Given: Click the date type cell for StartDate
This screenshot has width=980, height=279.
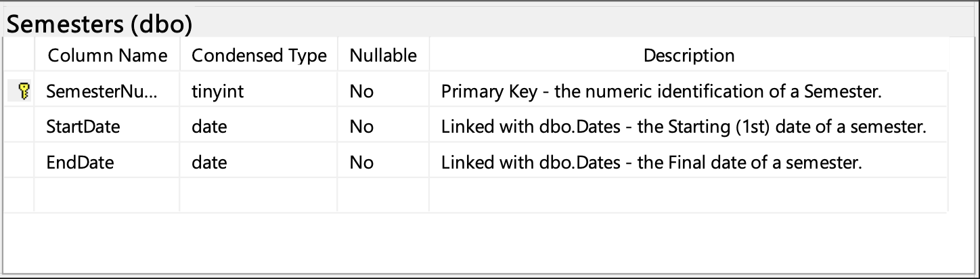Looking at the screenshot, I should [209, 127].
